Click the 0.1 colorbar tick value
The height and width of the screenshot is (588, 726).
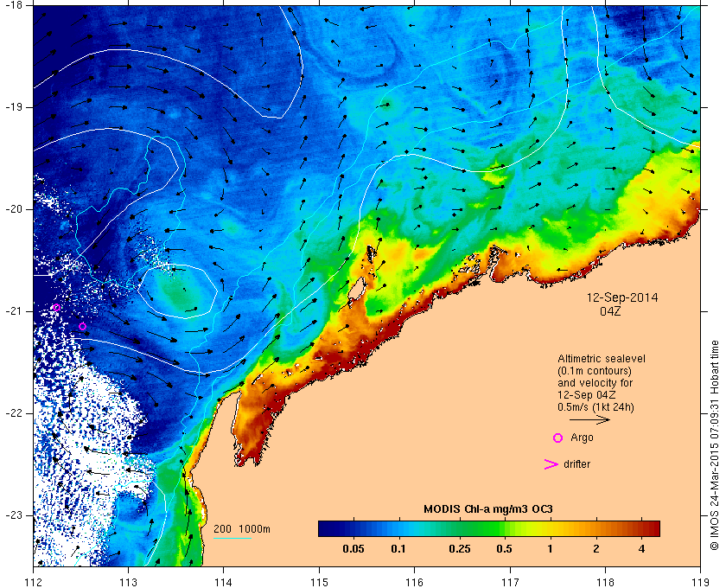tap(398, 549)
